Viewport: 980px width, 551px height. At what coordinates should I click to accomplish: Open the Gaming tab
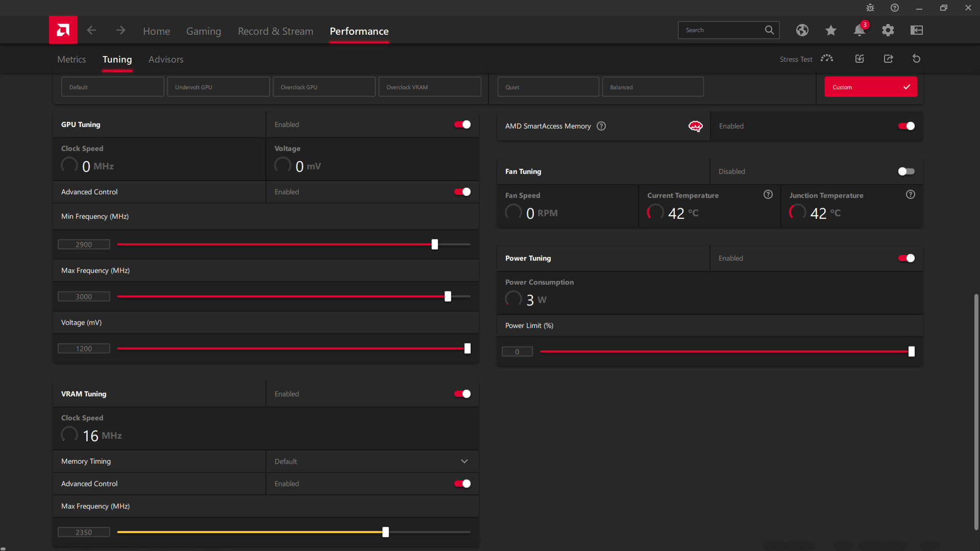[x=204, y=31]
